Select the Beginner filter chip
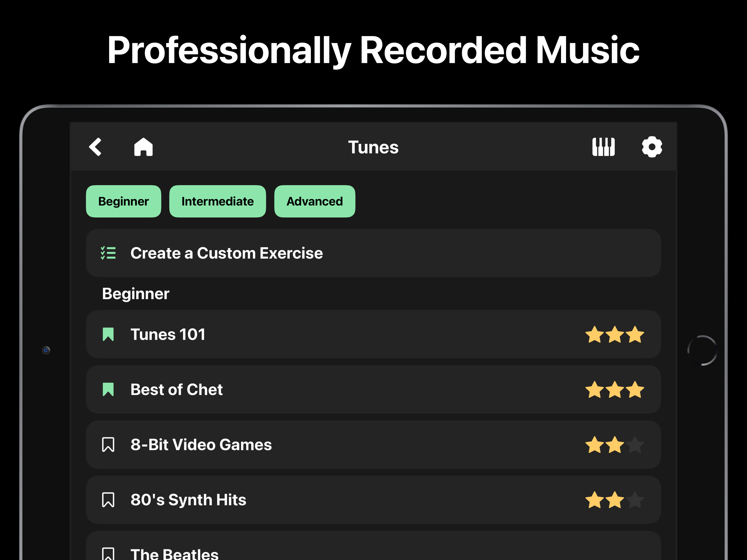This screenshot has height=560, width=747. coord(124,201)
